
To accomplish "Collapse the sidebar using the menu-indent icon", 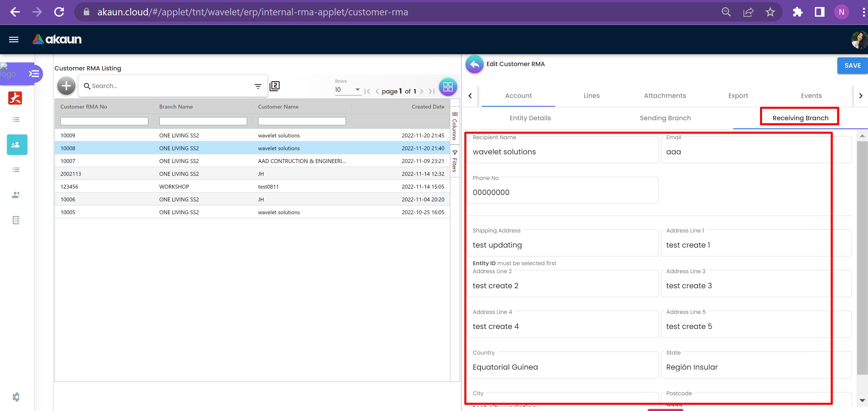I will click(x=34, y=74).
